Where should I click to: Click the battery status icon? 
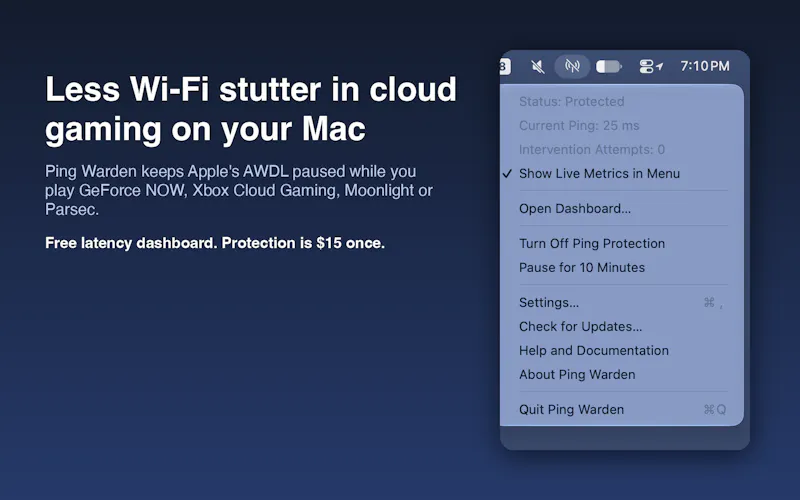[609, 66]
